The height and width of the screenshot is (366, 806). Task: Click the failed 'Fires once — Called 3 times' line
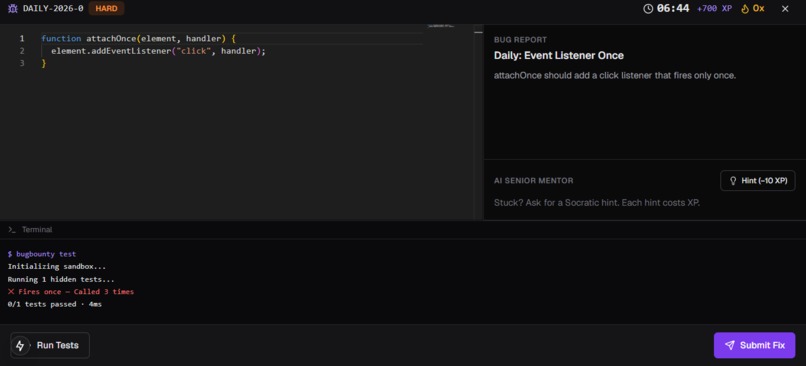pyautogui.click(x=71, y=292)
